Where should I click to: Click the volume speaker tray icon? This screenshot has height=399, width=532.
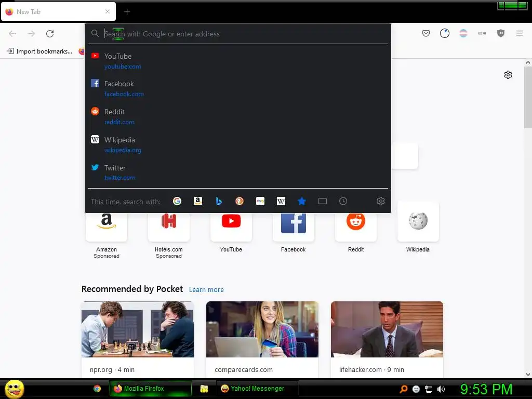tap(441, 389)
